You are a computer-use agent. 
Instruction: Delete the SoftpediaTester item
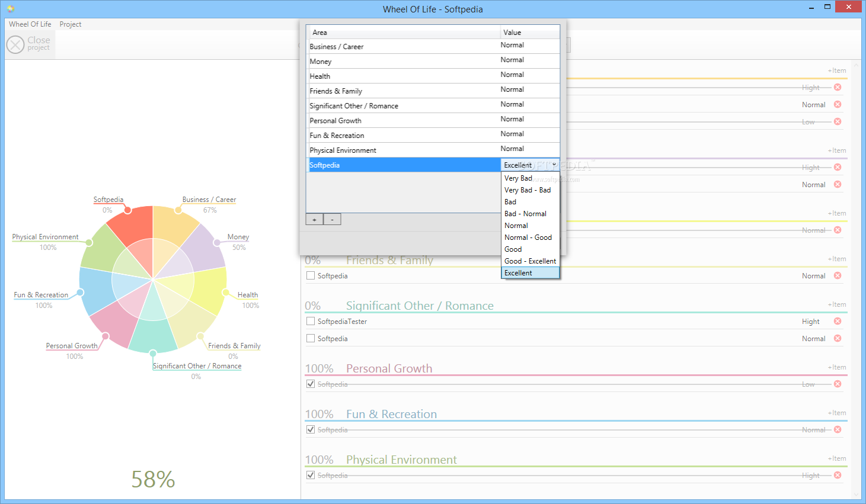coord(838,321)
